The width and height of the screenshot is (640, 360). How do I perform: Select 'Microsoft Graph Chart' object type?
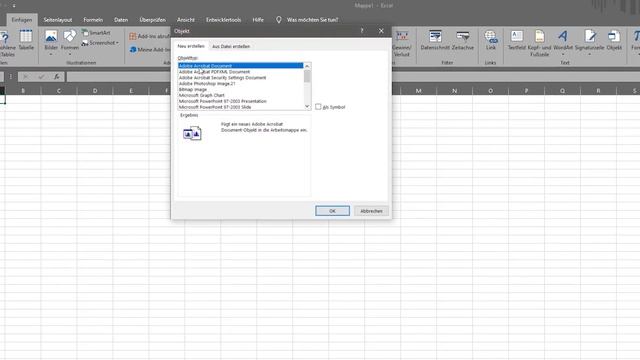[240, 95]
